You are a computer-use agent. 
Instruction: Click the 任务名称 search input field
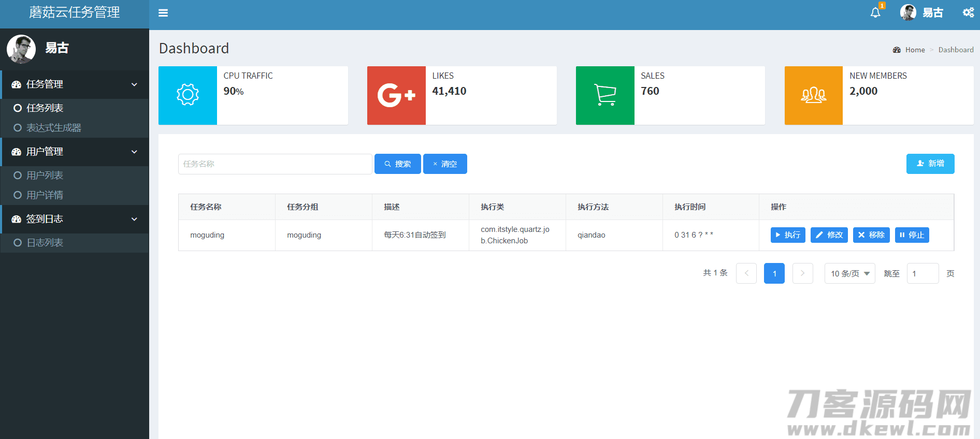pos(275,164)
